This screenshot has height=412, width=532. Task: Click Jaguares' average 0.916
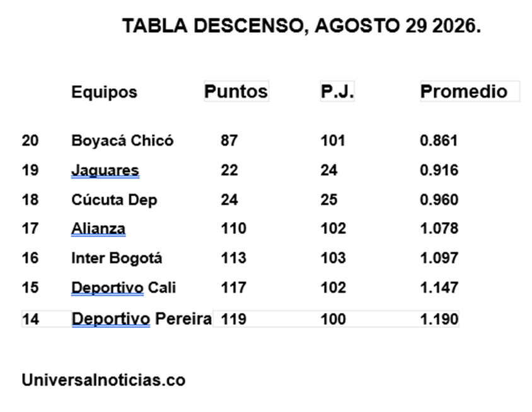[439, 170]
